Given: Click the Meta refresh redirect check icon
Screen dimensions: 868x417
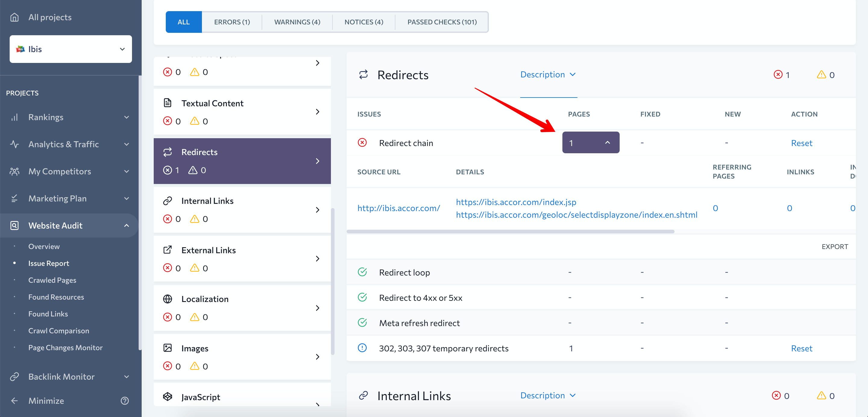Looking at the screenshot, I should pyautogui.click(x=362, y=322).
